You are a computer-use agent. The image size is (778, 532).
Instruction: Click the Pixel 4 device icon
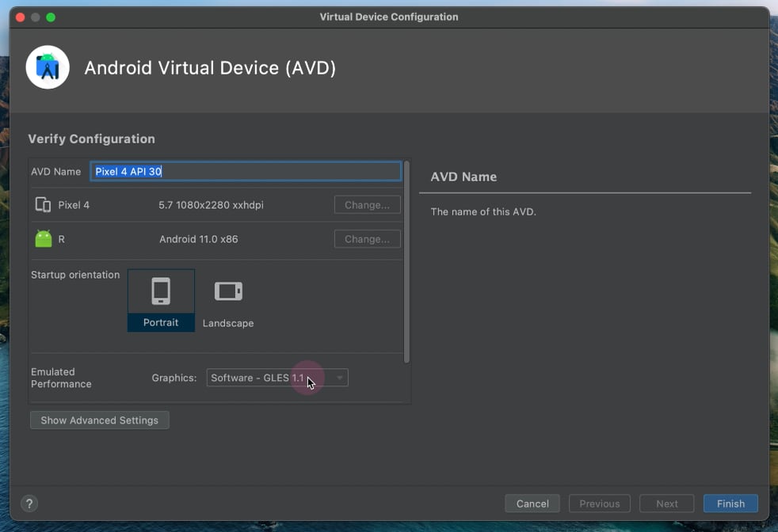pos(43,205)
